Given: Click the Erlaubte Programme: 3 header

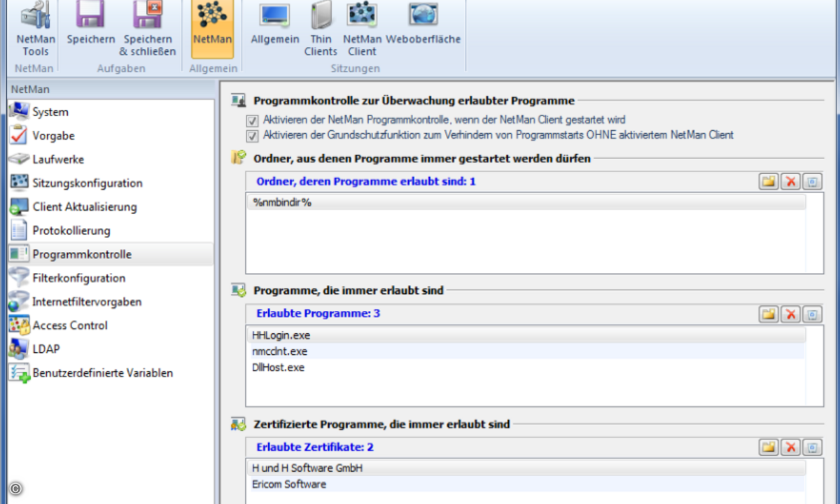Looking at the screenshot, I should tap(318, 314).
